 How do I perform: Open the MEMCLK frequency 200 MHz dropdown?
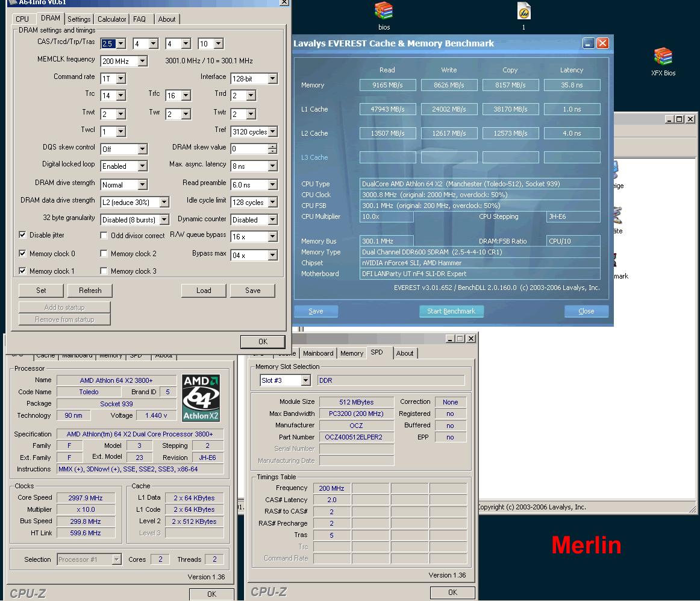pos(142,61)
